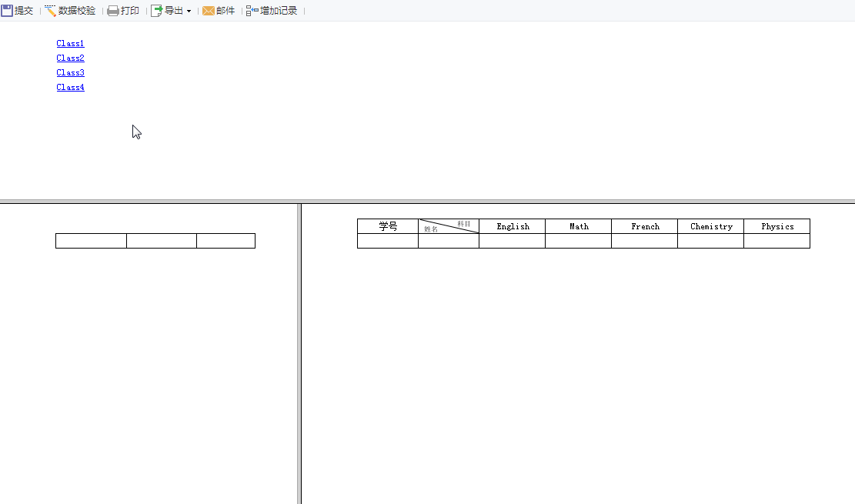Screen dimensions: 855x504
Task: Click the empty cell under Chemistry
Action: (x=711, y=241)
